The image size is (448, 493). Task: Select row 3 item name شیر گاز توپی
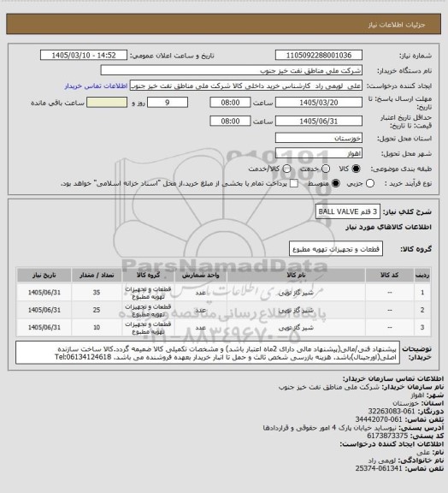pos(296,328)
